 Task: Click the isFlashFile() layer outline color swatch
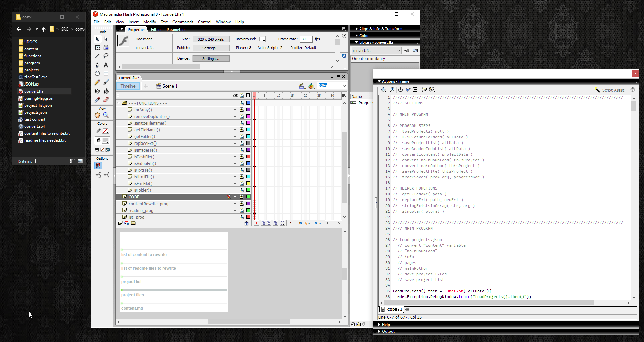[x=248, y=157]
